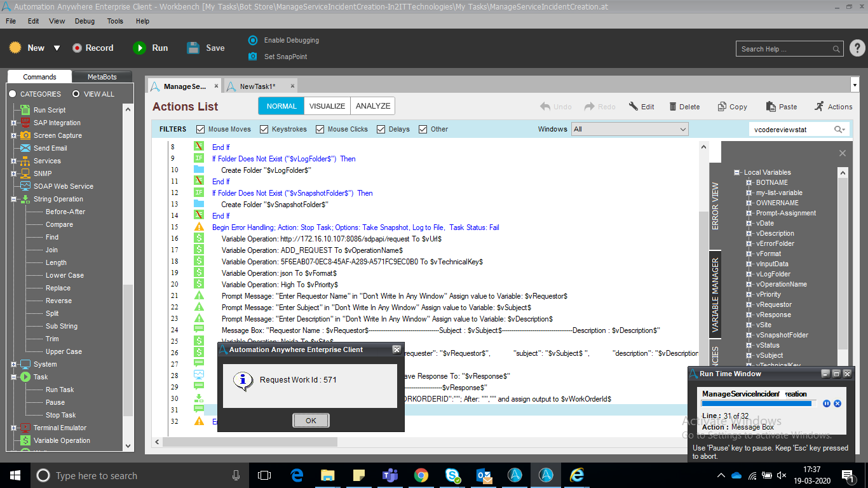This screenshot has width=868, height=488.
Task: Enable Debugging radio option
Action: point(253,40)
